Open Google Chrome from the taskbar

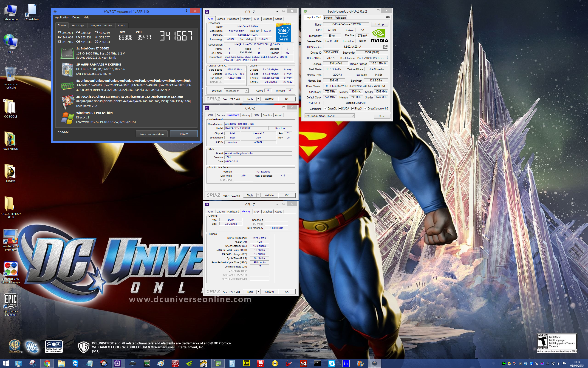tap(47, 363)
